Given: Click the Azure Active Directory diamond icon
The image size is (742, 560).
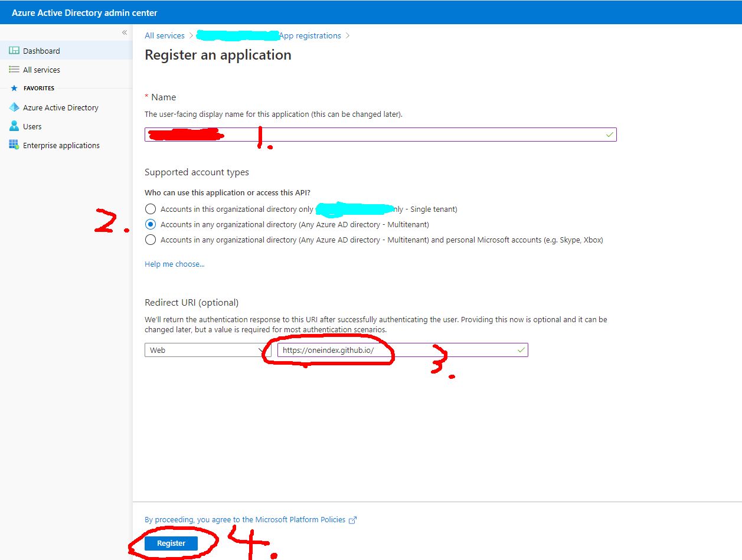Looking at the screenshot, I should click(x=14, y=107).
